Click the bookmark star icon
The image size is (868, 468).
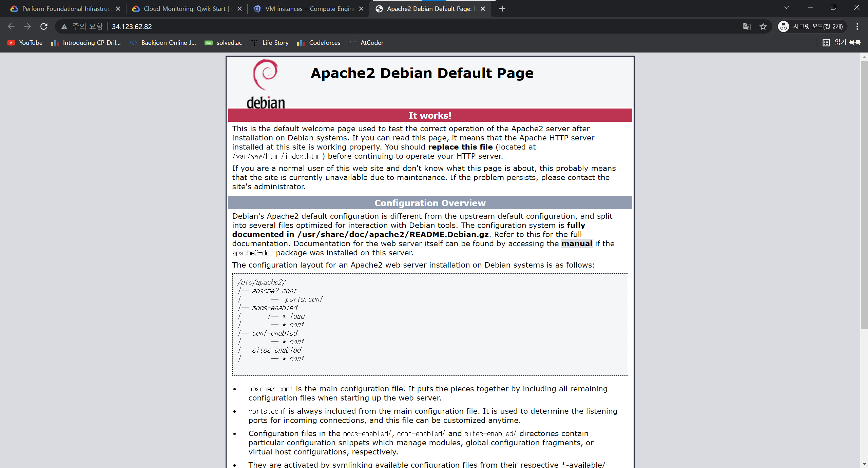point(763,26)
